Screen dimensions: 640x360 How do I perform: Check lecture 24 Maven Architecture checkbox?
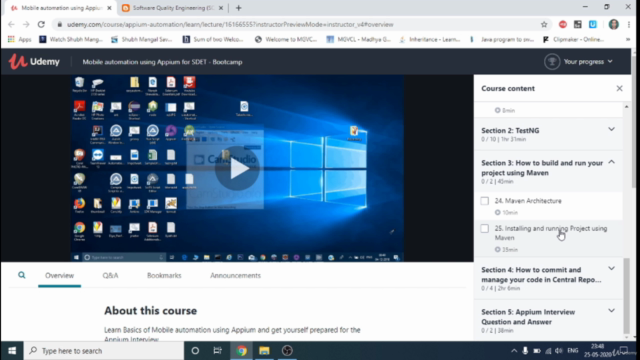coord(484,201)
